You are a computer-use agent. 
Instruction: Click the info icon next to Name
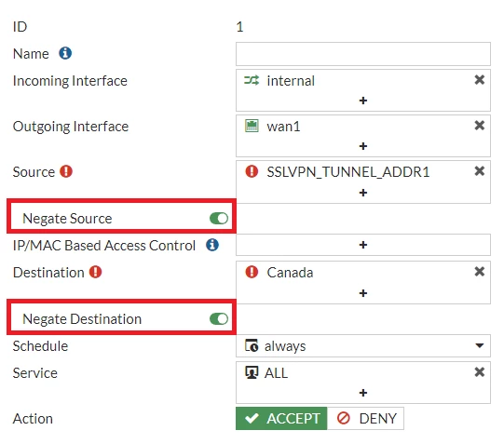pyautogui.click(x=65, y=53)
